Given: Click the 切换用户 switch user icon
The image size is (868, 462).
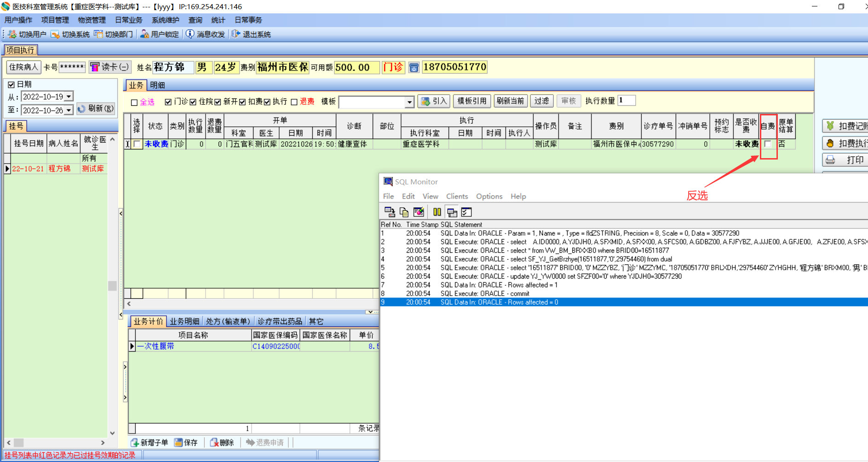Looking at the screenshot, I should click(12, 34).
